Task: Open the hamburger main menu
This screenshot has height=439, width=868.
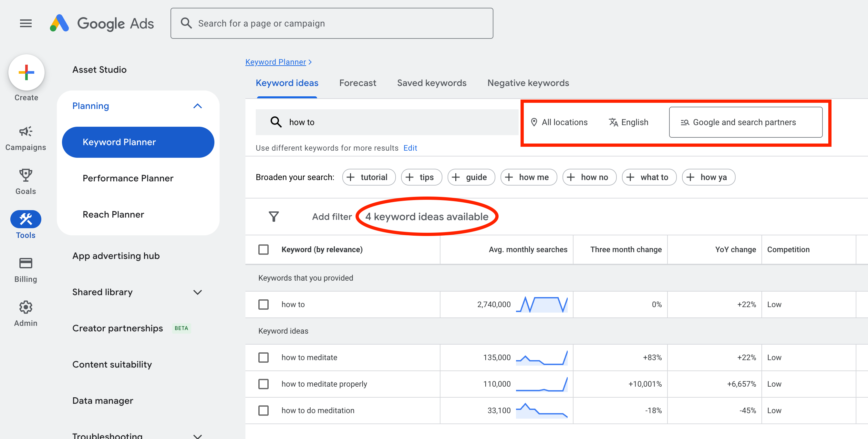Action: [26, 23]
